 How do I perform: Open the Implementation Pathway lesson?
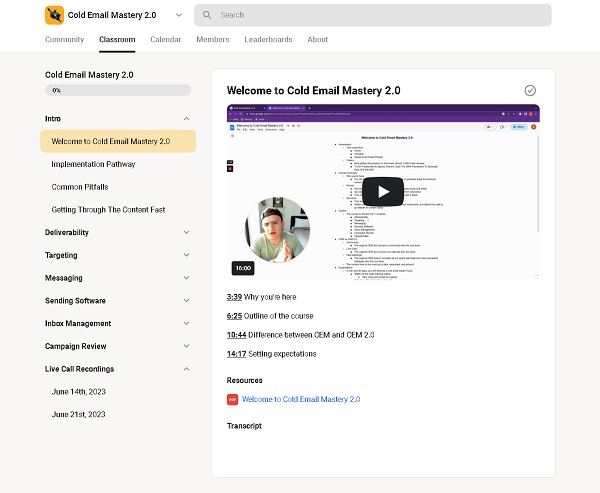[x=93, y=164]
